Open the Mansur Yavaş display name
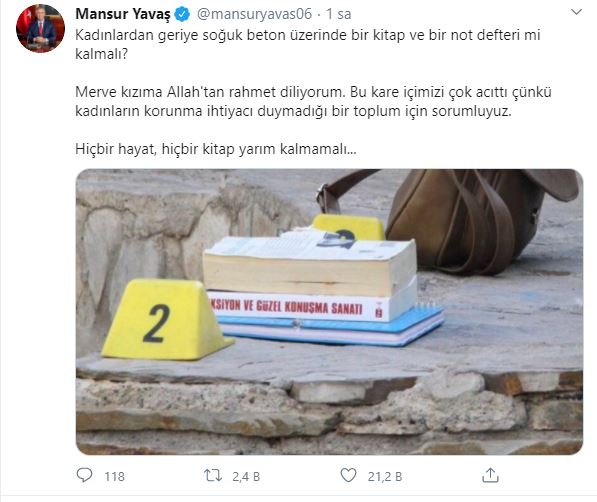This screenshot has width=597, height=502. coord(123,14)
